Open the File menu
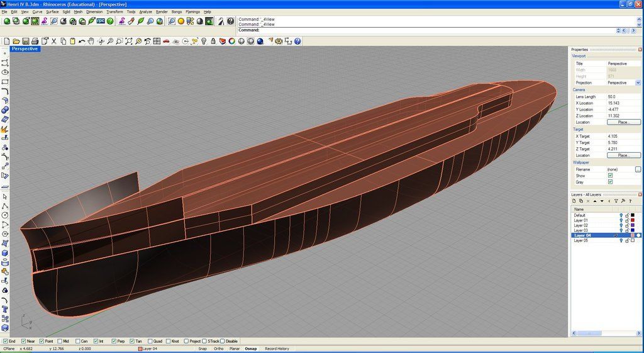This screenshot has height=353, width=644. pyautogui.click(x=4, y=12)
